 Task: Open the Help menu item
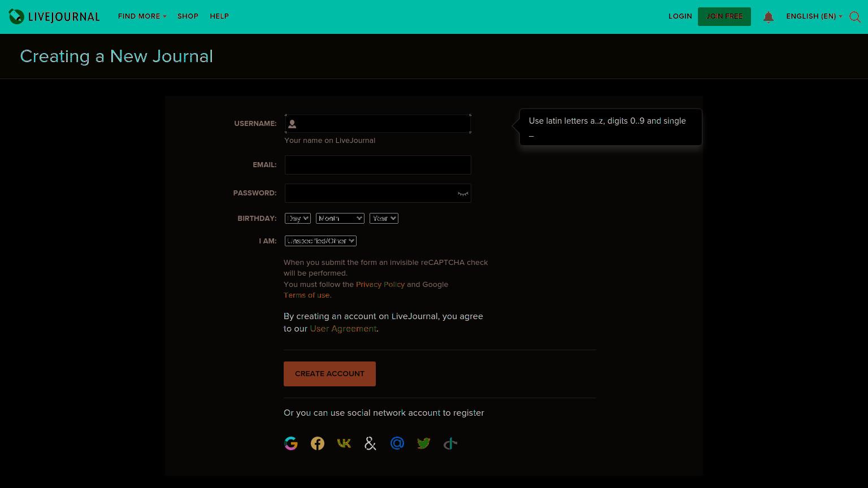(x=219, y=16)
